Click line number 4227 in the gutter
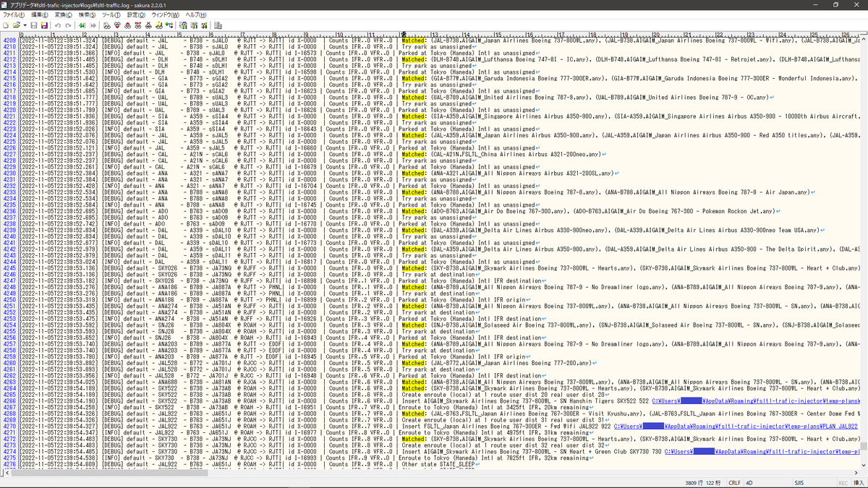Screen dimensions: 868x488 coord(9,154)
